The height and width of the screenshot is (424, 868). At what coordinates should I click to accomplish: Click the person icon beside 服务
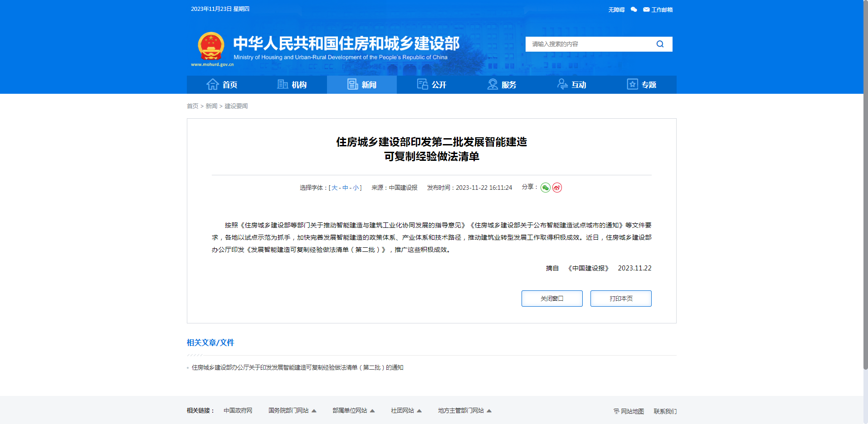(x=493, y=84)
